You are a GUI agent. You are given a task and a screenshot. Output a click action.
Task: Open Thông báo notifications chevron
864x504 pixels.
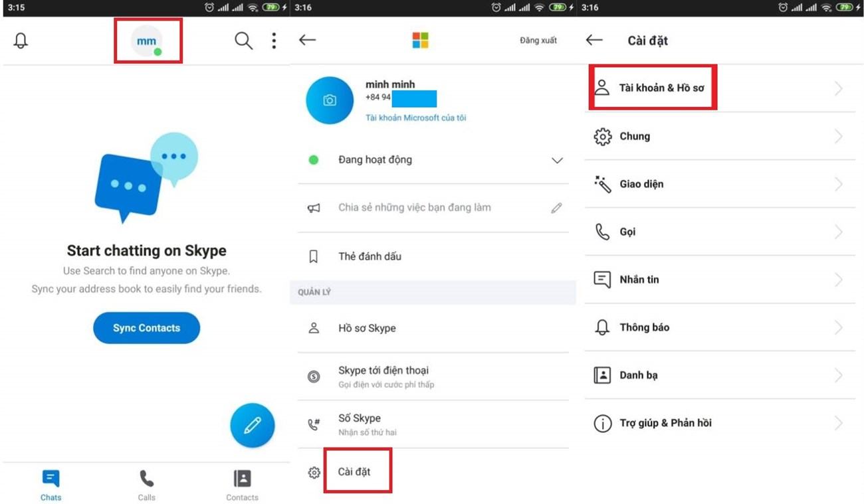pyautogui.click(x=839, y=327)
